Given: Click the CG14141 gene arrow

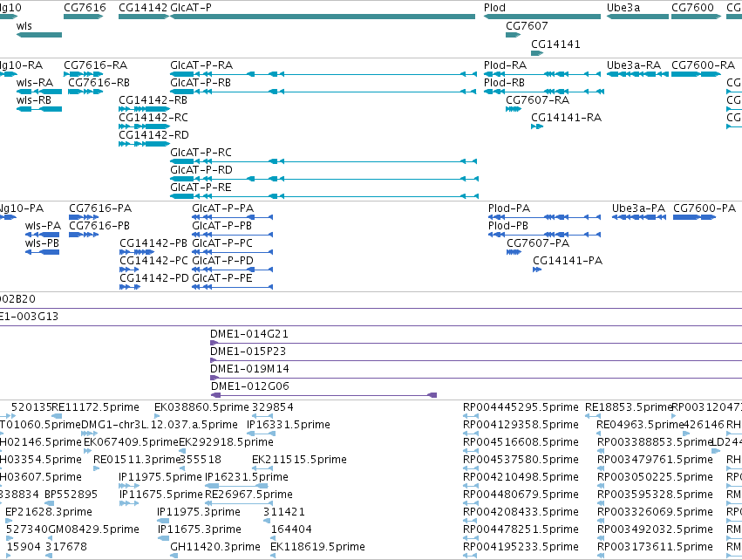Looking at the screenshot, I should 536,53.
